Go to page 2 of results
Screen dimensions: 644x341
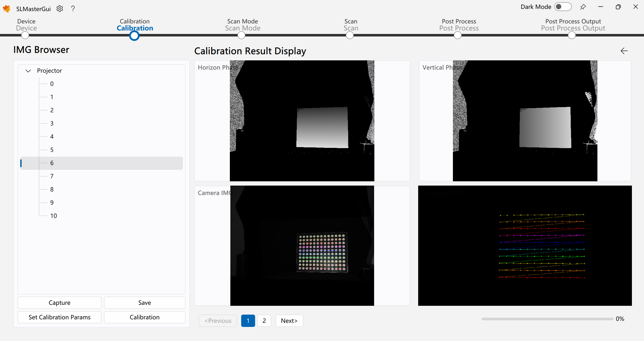(x=264, y=321)
